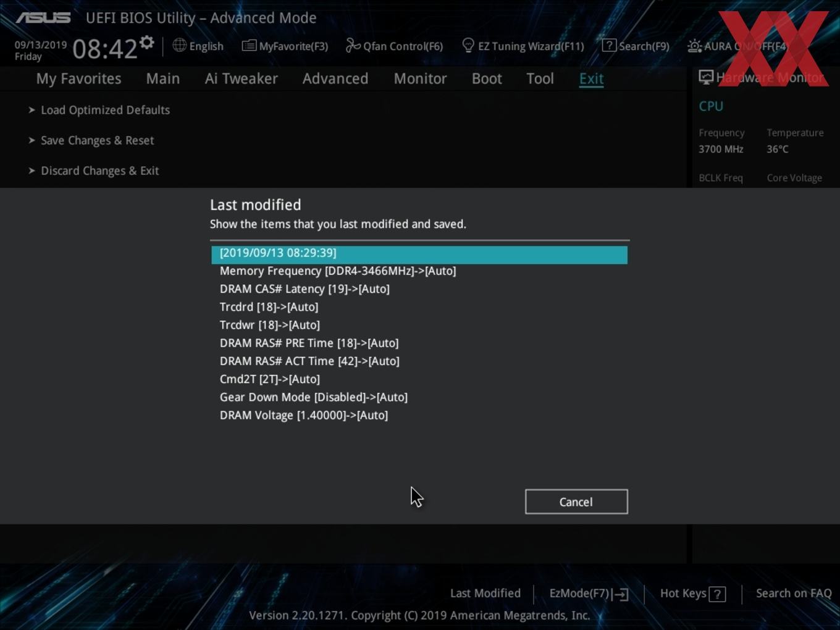840x630 pixels.
Task: Select English language option
Action: tap(206, 46)
